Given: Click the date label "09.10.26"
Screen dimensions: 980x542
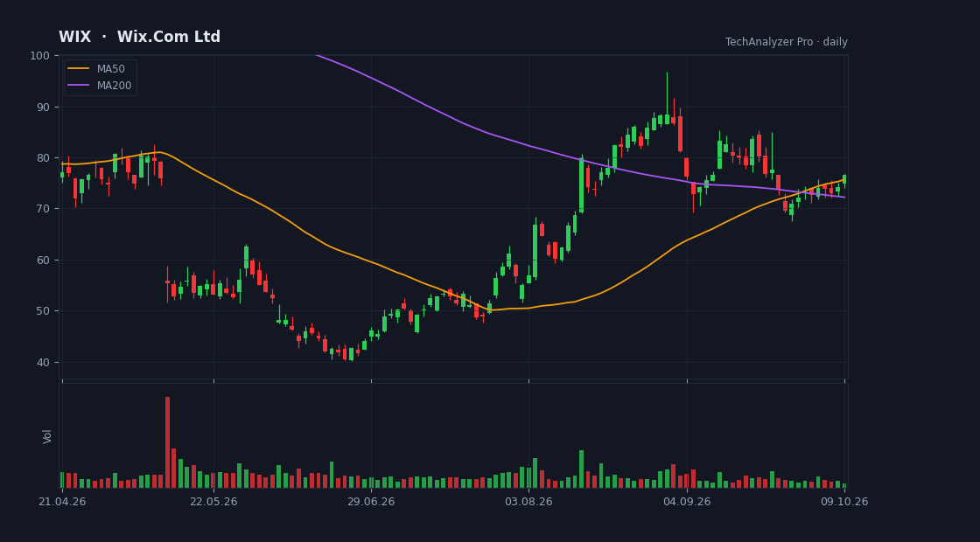Looking at the screenshot, I should (x=844, y=502).
